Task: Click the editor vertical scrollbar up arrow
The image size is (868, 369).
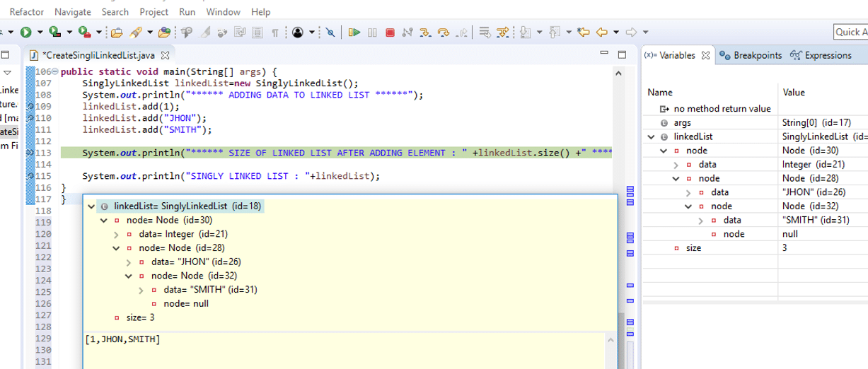Action: point(618,72)
